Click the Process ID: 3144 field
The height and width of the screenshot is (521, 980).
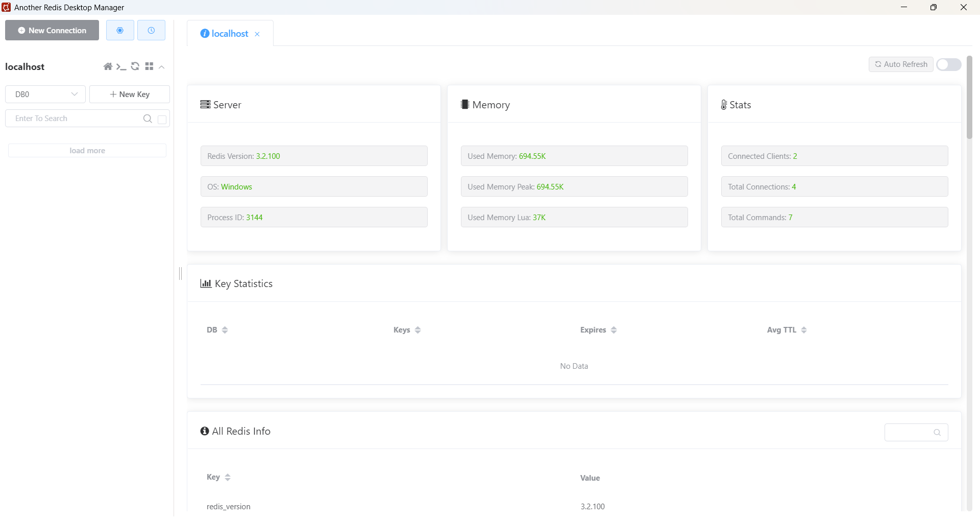(314, 217)
